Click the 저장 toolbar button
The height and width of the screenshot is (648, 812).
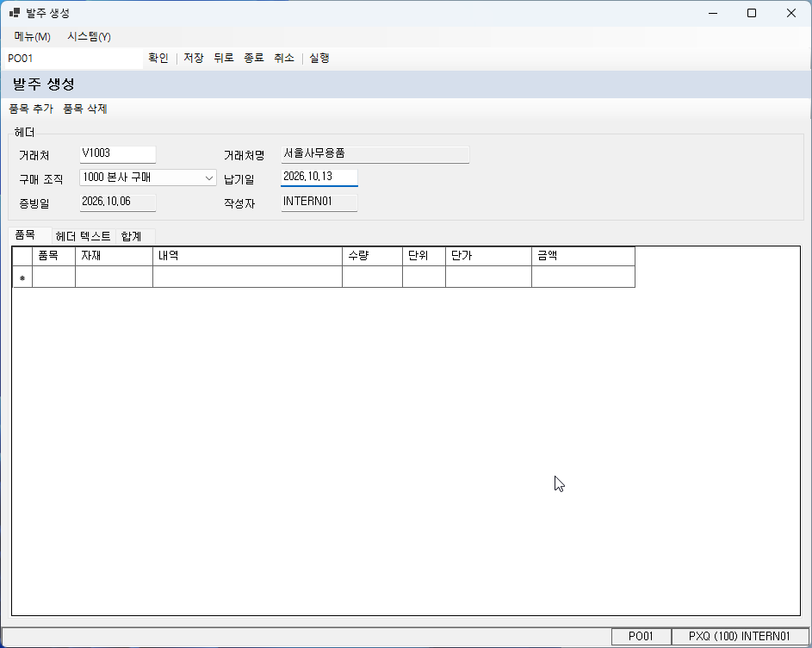coord(194,58)
